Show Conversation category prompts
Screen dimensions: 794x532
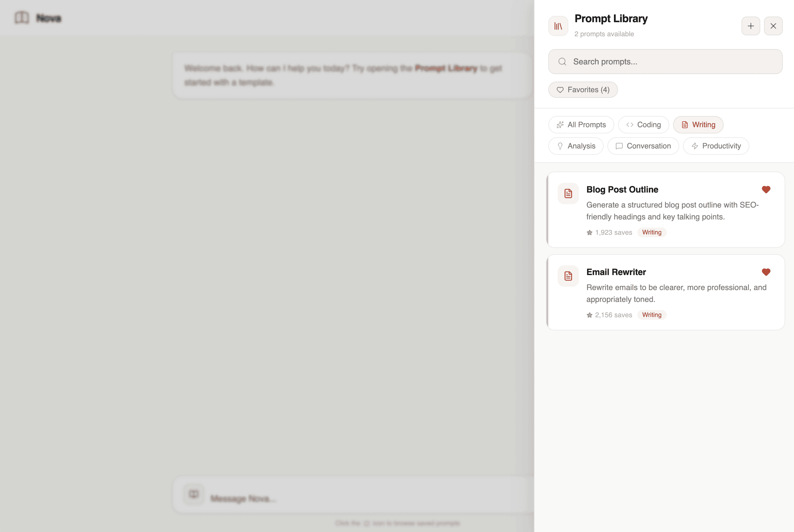tap(643, 146)
